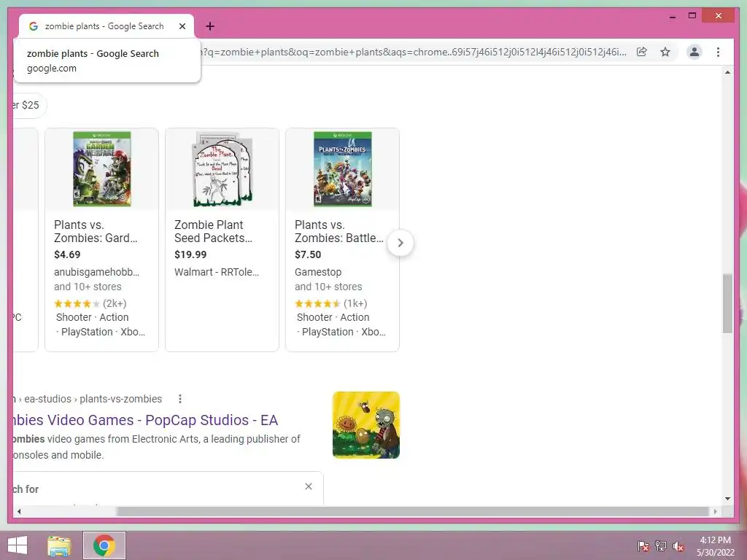The height and width of the screenshot is (560, 747).
Task: Open the Plants vs Zombies result thumbnail
Action: click(x=366, y=425)
